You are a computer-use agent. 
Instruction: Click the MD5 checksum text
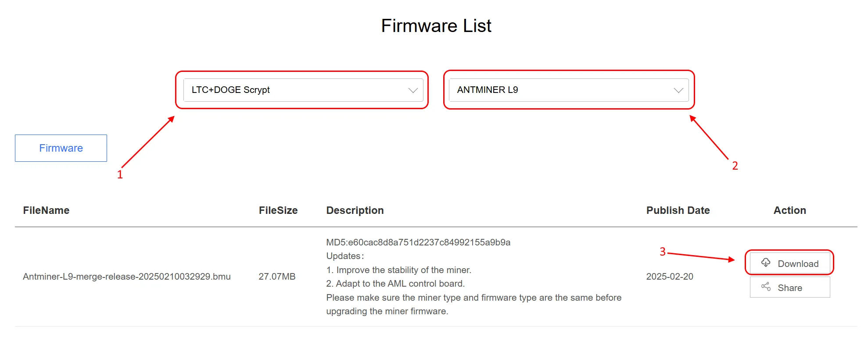point(418,242)
